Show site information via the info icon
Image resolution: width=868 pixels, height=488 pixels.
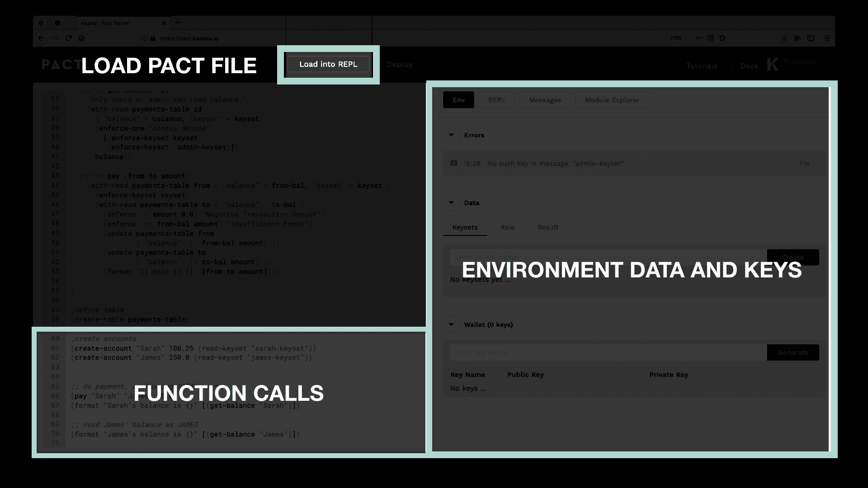(145, 38)
